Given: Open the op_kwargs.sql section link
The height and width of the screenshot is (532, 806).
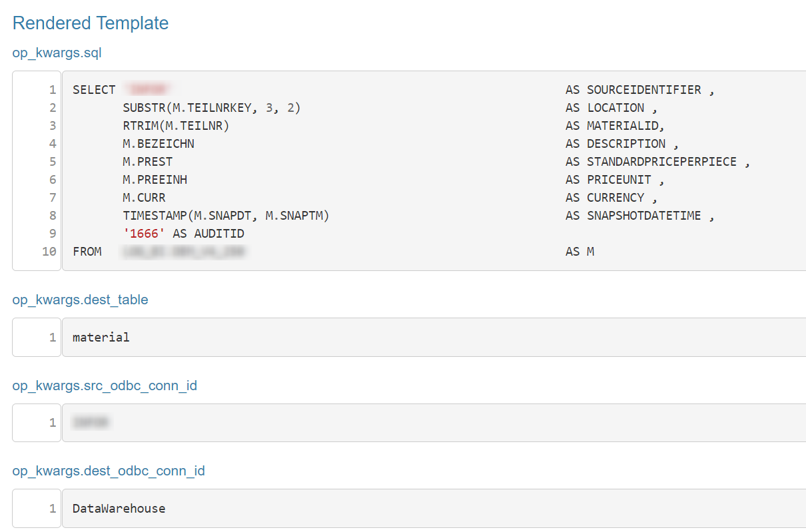Looking at the screenshot, I should tap(57, 53).
